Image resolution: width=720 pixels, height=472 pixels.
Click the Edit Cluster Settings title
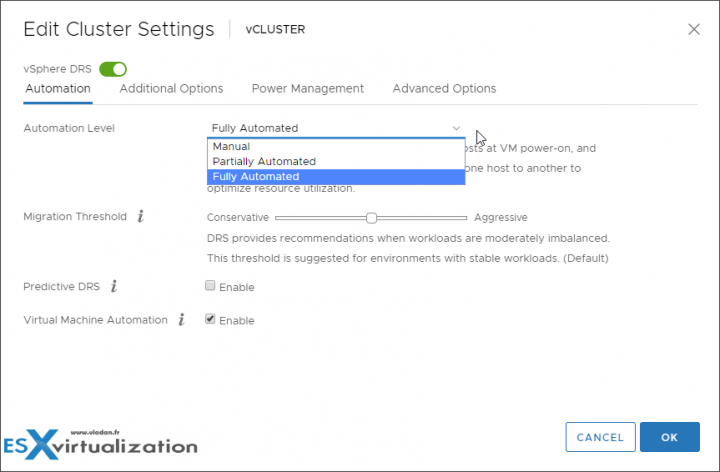(x=119, y=29)
